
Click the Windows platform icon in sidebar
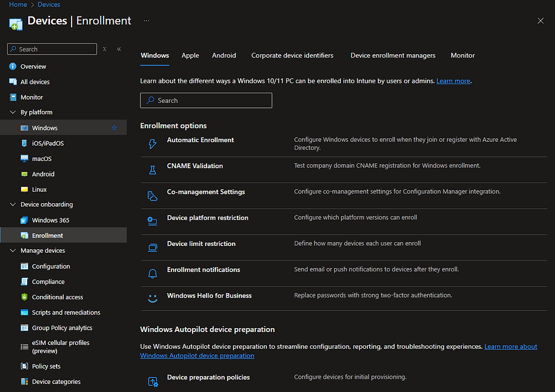24,128
